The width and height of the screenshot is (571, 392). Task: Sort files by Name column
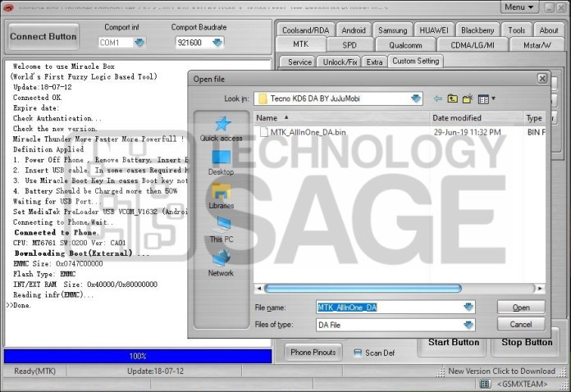click(x=341, y=118)
